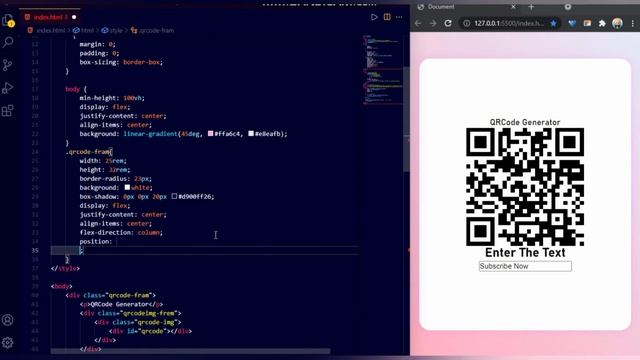
Task: Click the orange-window extension icon in Chrome
Action: pos(587,23)
